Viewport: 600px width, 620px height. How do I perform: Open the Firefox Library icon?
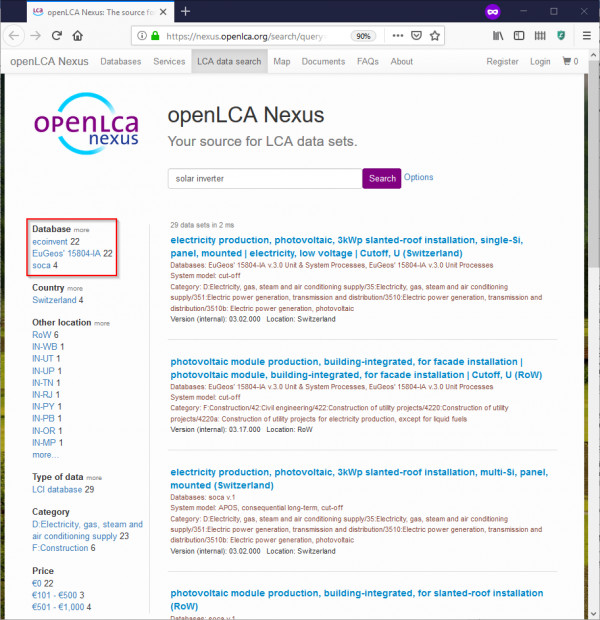(498, 36)
